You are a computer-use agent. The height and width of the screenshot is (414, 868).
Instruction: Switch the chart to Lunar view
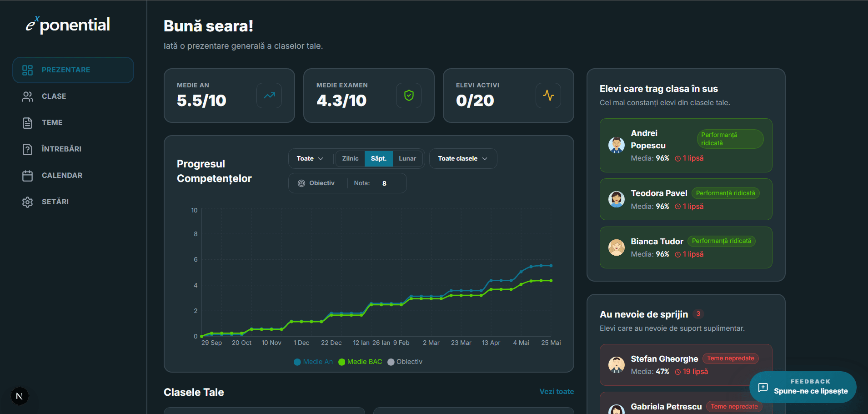(407, 159)
